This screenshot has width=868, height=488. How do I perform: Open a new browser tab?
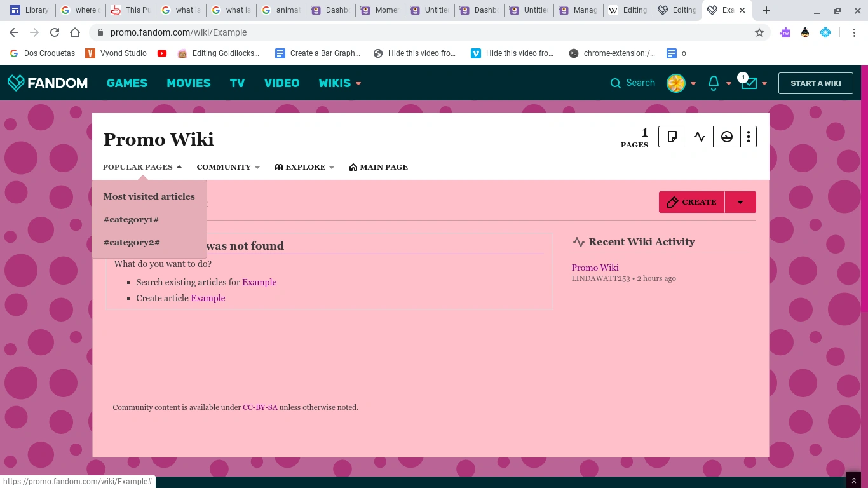point(766,10)
